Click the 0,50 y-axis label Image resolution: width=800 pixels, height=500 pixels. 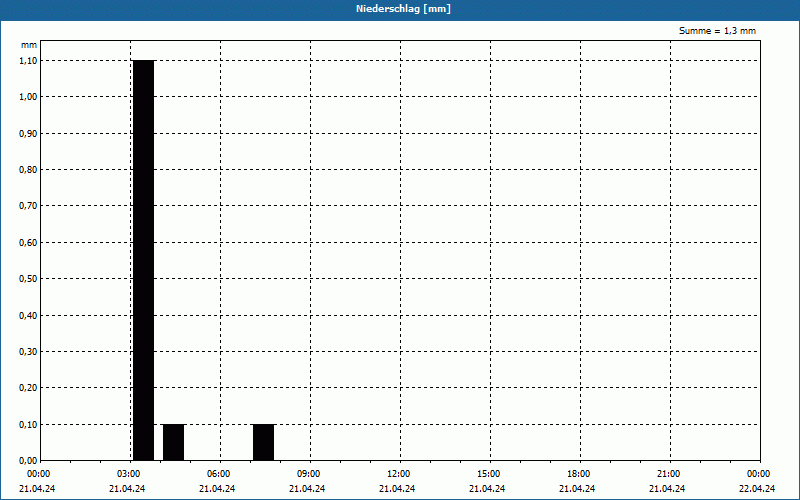click(x=28, y=279)
